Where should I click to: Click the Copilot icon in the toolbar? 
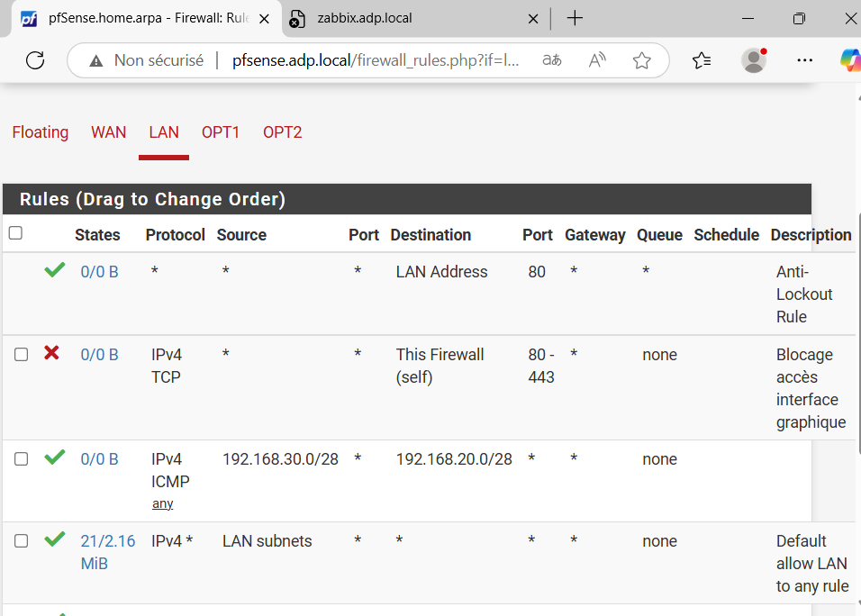coord(849,60)
